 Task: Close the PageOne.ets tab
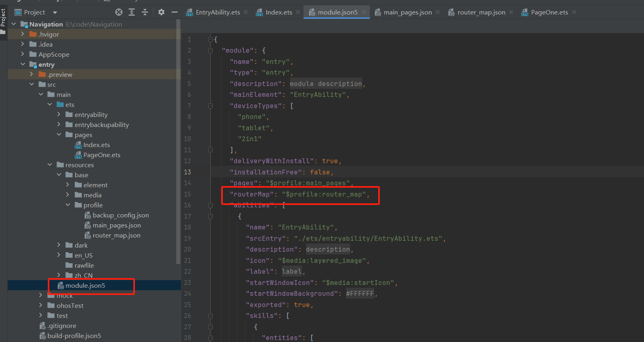[574, 12]
